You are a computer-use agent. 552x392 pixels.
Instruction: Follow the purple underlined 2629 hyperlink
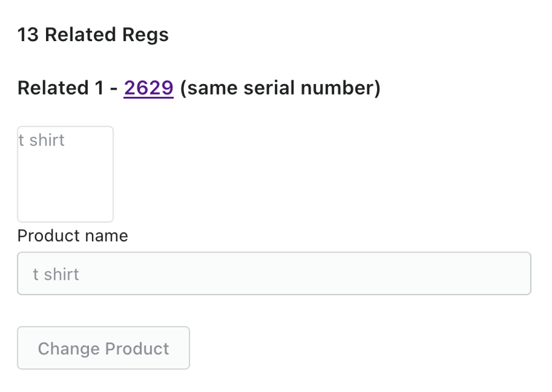point(148,88)
